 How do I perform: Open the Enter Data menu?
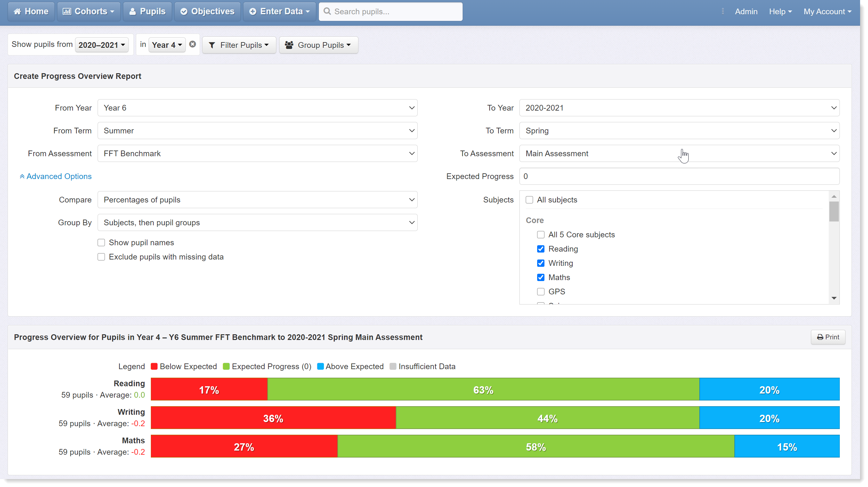279,11
